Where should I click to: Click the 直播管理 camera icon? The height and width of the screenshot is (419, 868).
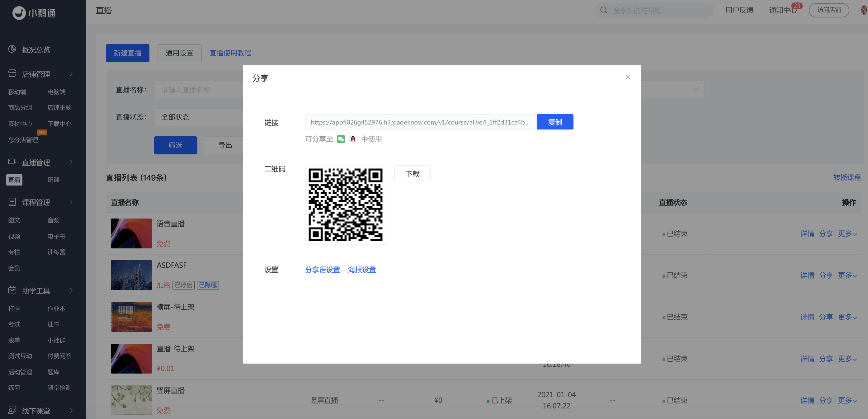pos(12,162)
